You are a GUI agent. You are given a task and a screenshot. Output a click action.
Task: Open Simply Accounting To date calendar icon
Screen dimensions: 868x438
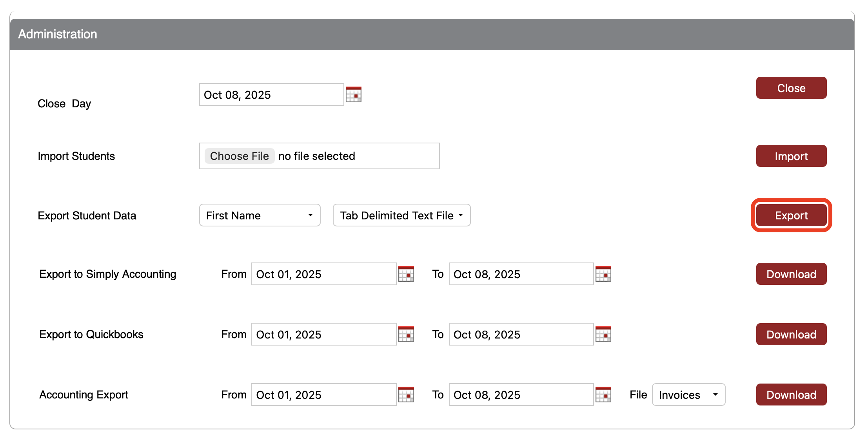(x=603, y=274)
